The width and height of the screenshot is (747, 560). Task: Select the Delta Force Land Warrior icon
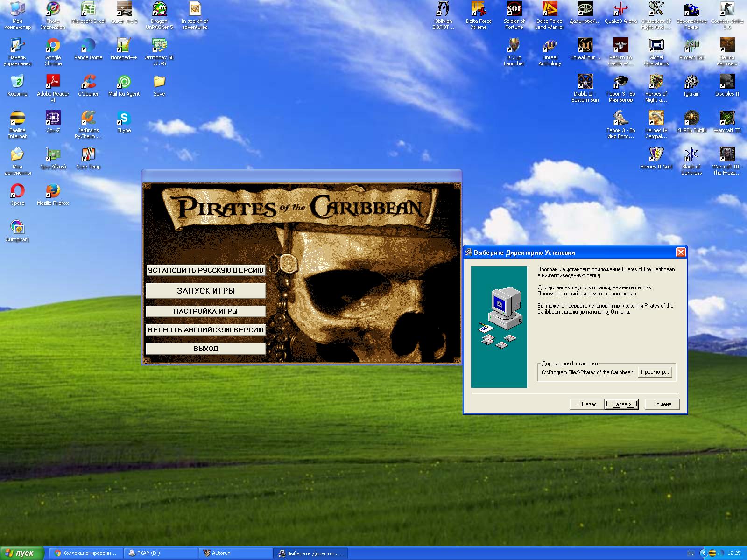coord(550,15)
